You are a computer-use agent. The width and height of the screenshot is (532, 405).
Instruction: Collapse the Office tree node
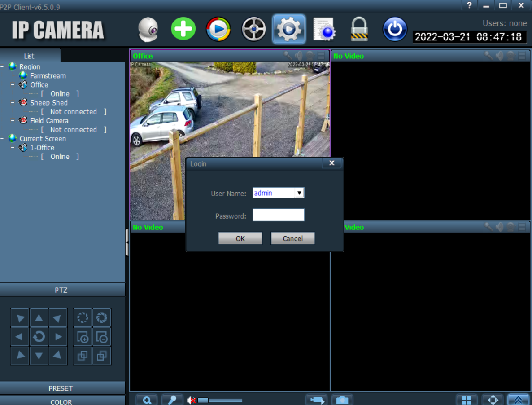(x=13, y=84)
